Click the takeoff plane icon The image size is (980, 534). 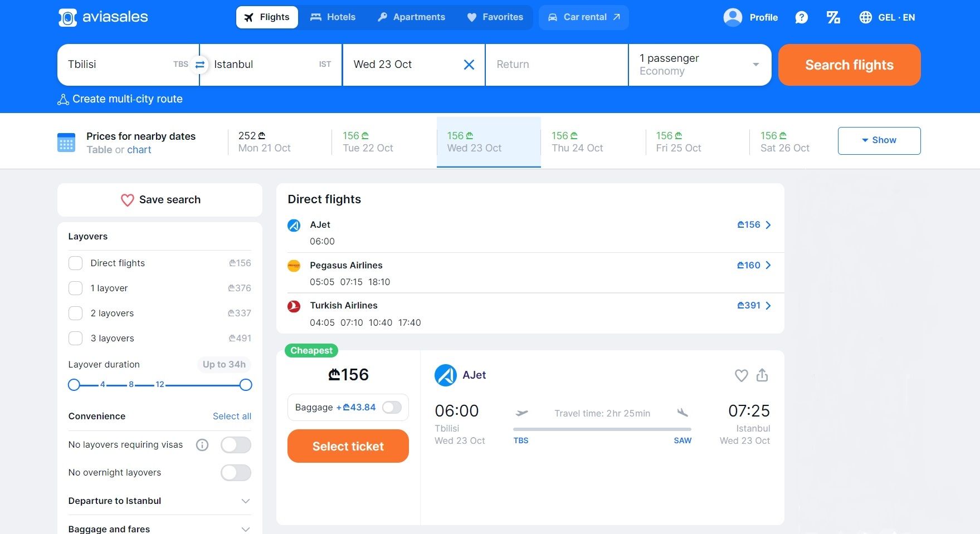521,413
